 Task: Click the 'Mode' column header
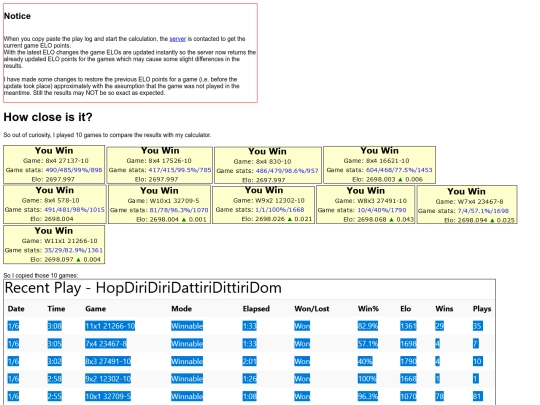(181, 309)
